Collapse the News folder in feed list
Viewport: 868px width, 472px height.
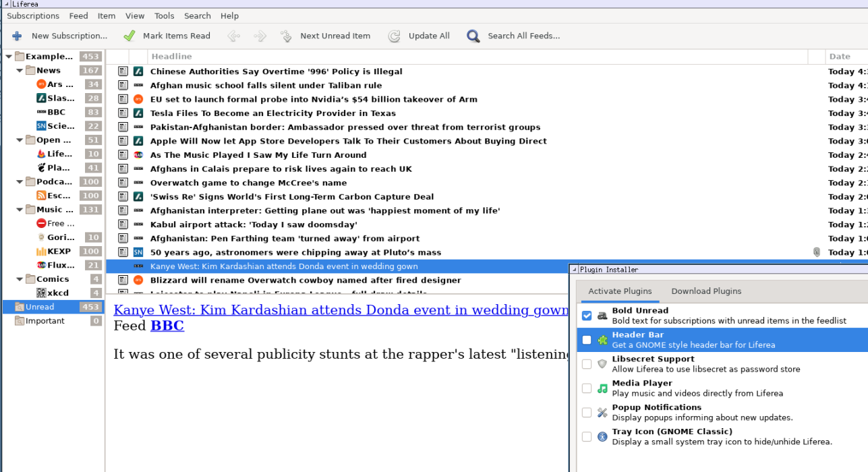coord(20,71)
